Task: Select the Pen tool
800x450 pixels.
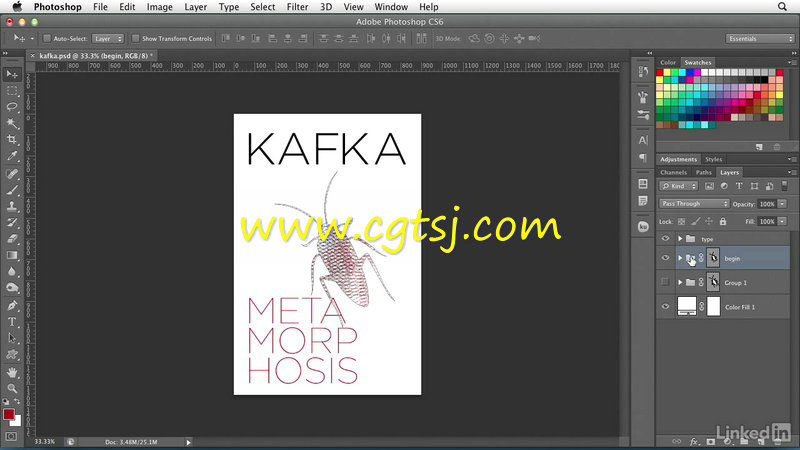Action: 11,306
